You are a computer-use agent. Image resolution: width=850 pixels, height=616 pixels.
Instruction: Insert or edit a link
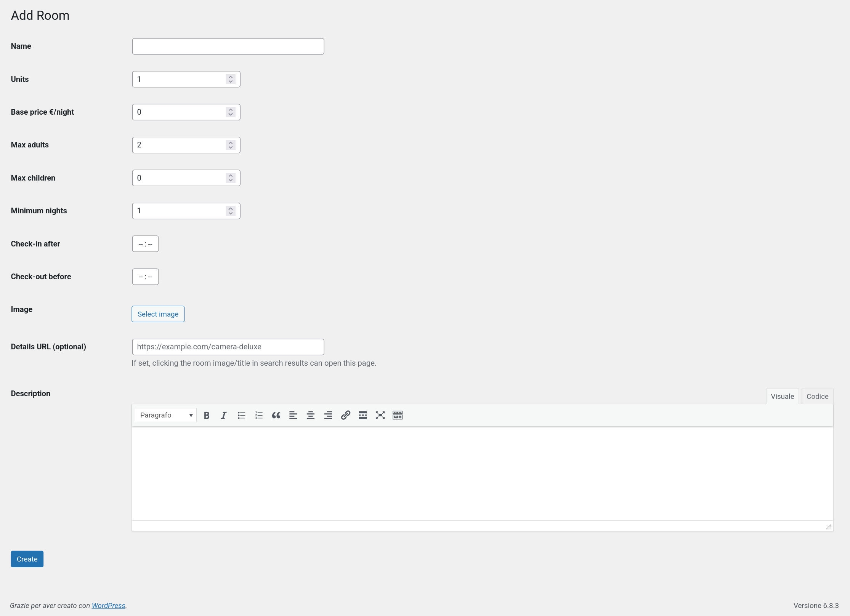[346, 415]
